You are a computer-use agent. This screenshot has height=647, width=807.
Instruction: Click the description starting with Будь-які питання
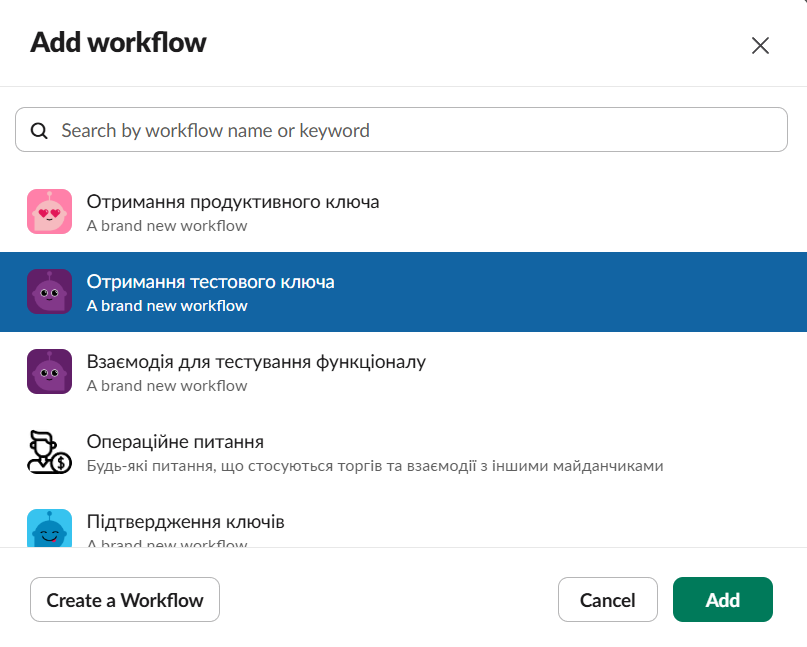coord(375,466)
